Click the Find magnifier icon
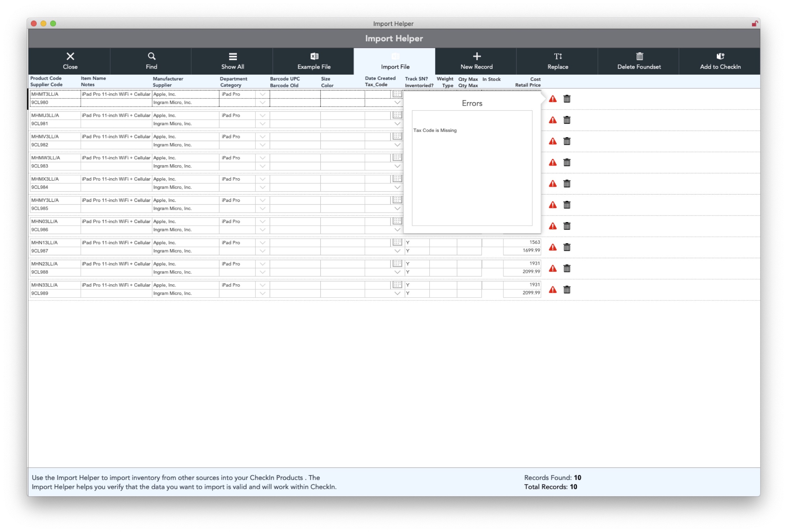This screenshot has width=787, height=532. point(151,56)
